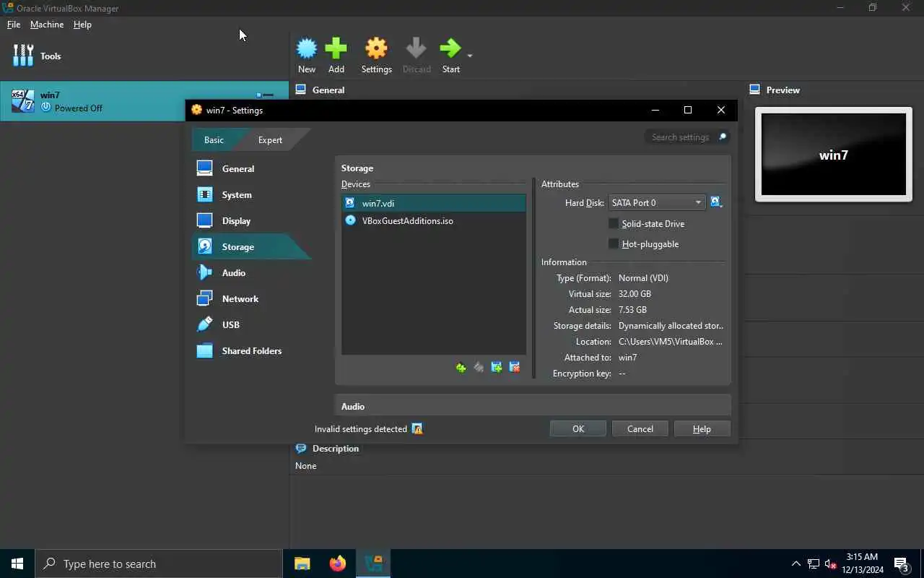Click the '32.00 GB' virtual size value
The width and height of the screenshot is (924, 578).
[x=635, y=293]
